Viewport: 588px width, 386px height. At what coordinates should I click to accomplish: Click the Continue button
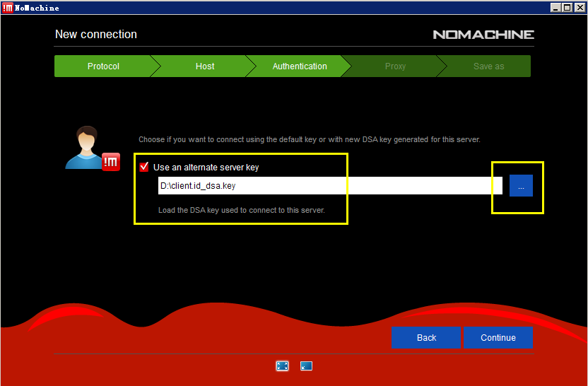[498, 338]
